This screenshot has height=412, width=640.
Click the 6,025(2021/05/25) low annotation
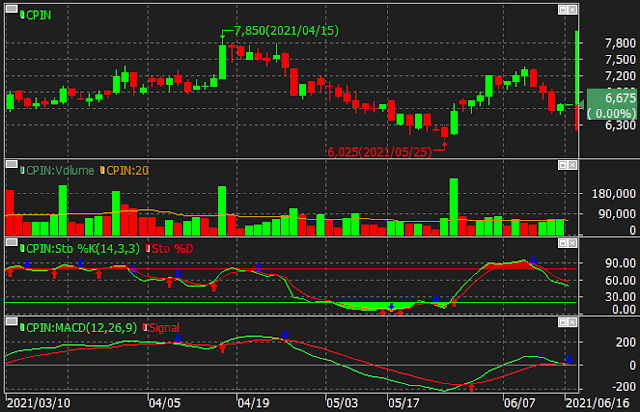tap(380, 152)
